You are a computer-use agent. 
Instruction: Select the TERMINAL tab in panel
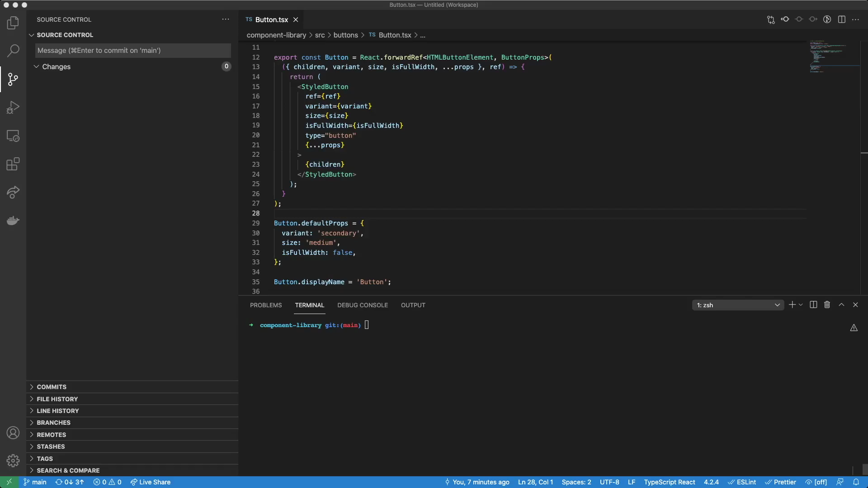pos(309,305)
